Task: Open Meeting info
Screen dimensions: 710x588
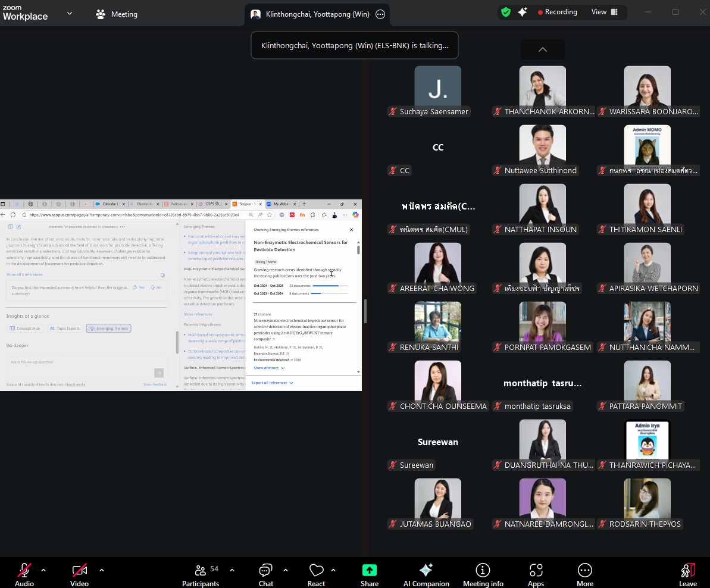Action: (x=483, y=574)
